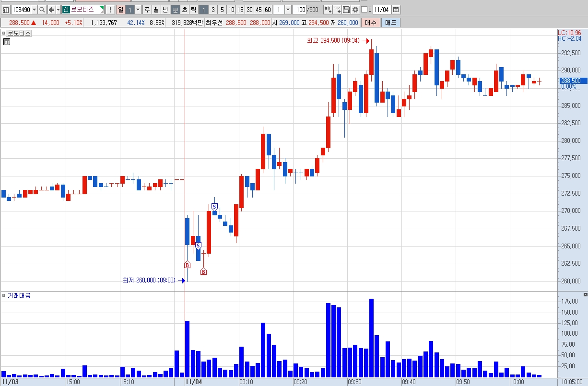Open the chart settings gear icon
The height and width of the screenshot is (386, 588).
pyautogui.click(x=355, y=10)
